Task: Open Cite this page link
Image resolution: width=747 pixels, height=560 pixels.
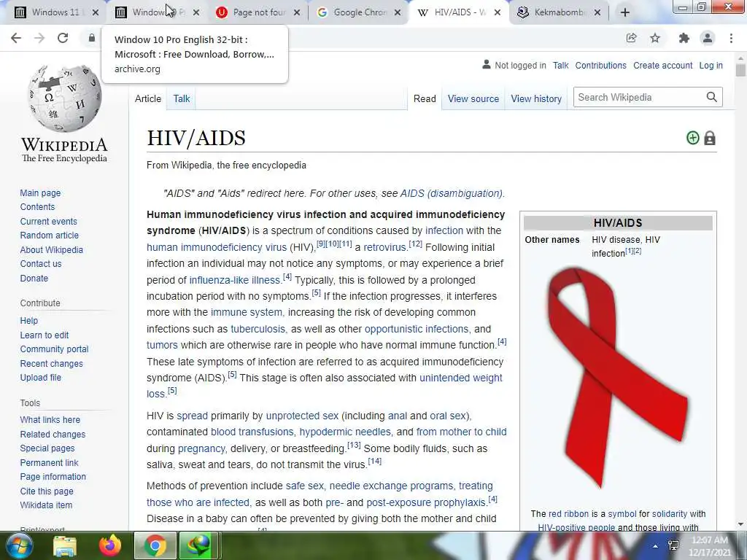Action: pyautogui.click(x=47, y=491)
